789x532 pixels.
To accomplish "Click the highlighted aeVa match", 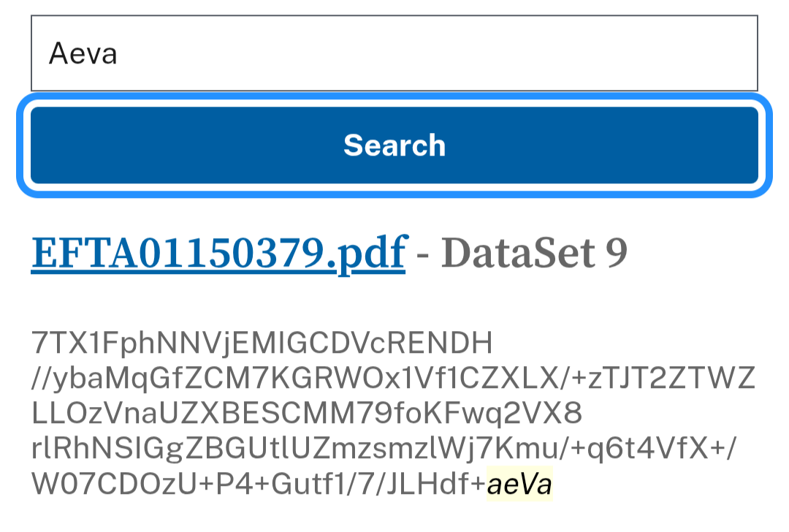I will pyautogui.click(x=519, y=484).
